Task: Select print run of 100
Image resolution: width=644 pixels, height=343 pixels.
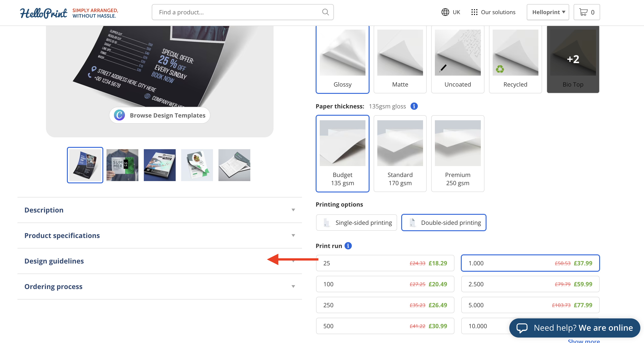Action: (385, 284)
